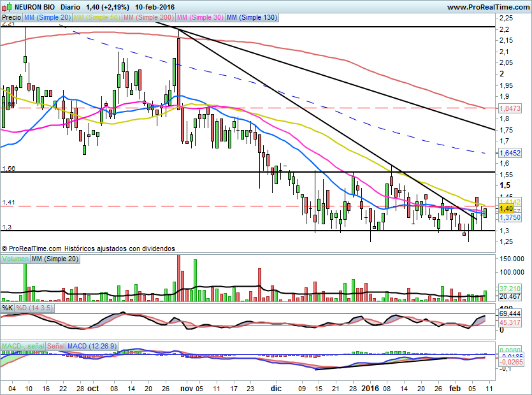Open the MM (Simple 20) price indicator label
Image resolution: width=532 pixels, height=395 pixels.
pyautogui.click(x=48, y=18)
